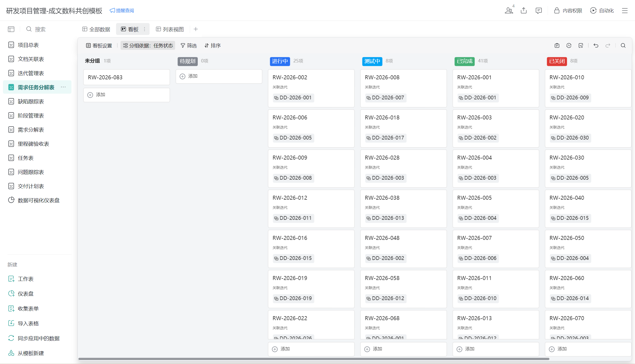Open the collaborators icon with badge 4

point(509,10)
